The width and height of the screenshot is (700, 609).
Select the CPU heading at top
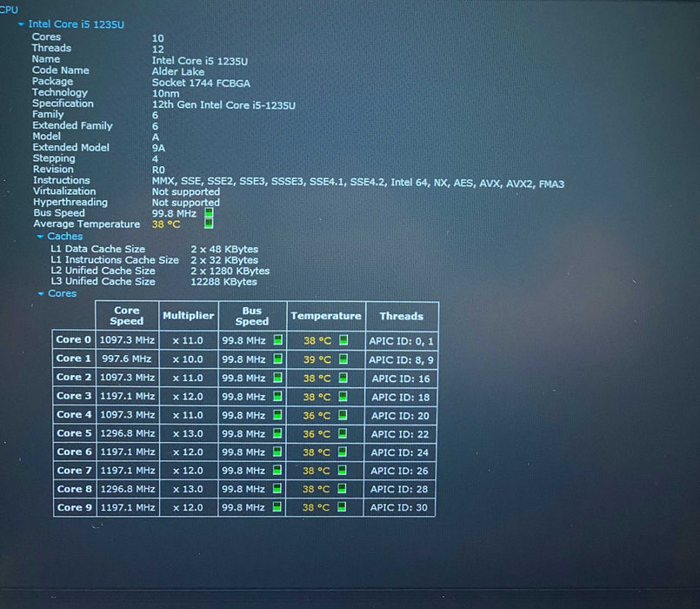9,9
